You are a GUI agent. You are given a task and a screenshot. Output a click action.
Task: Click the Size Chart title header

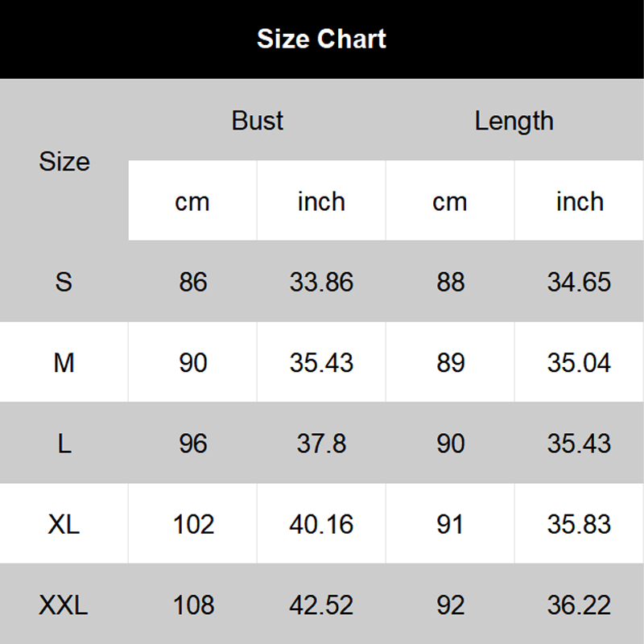[x=322, y=39]
